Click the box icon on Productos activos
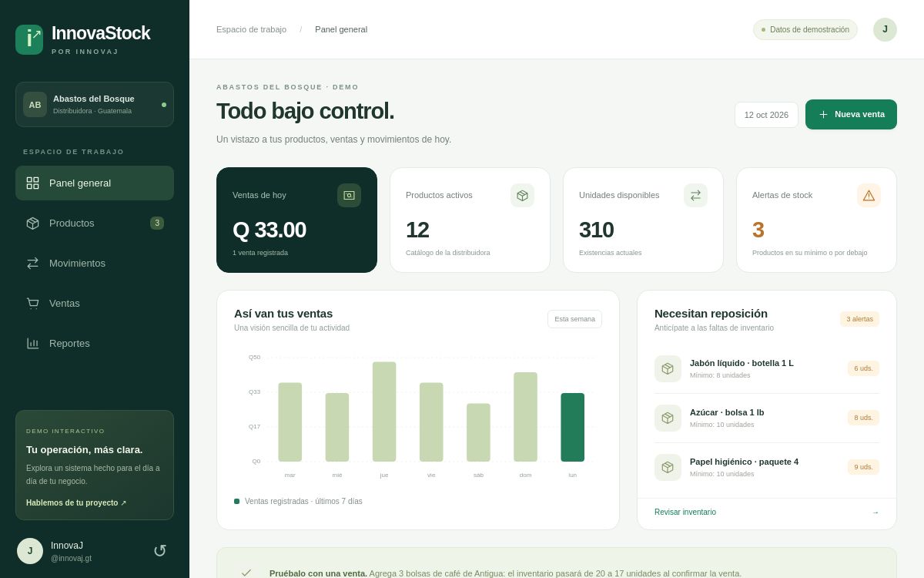Viewport: 924px width, 578px height. [x=522, y=195]
